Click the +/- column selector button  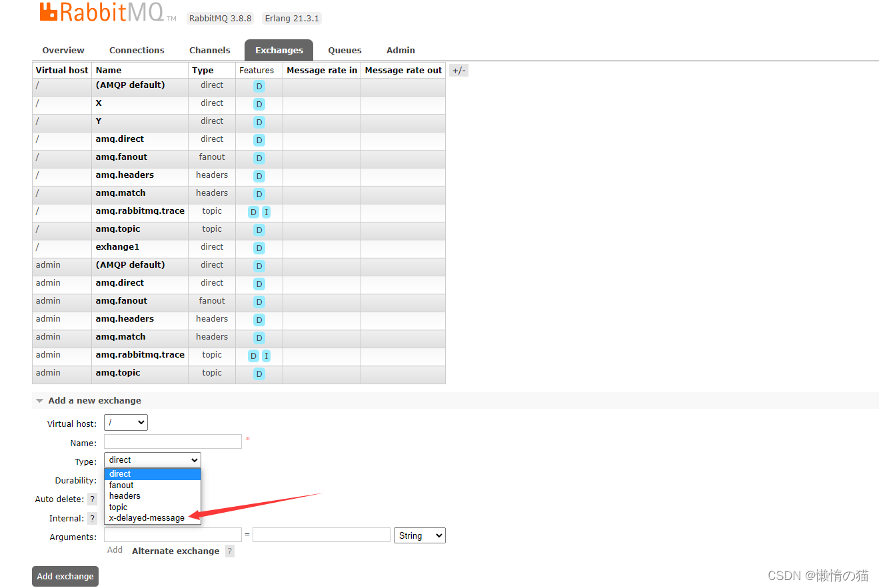(458, 70)
